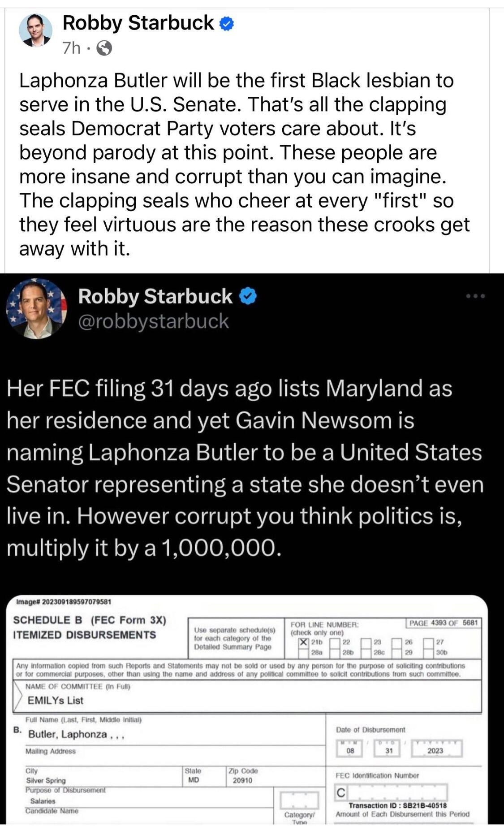Screen dimensions: 504x826
Task: Click the globe public audience icon
Action: tap(104, 48)
